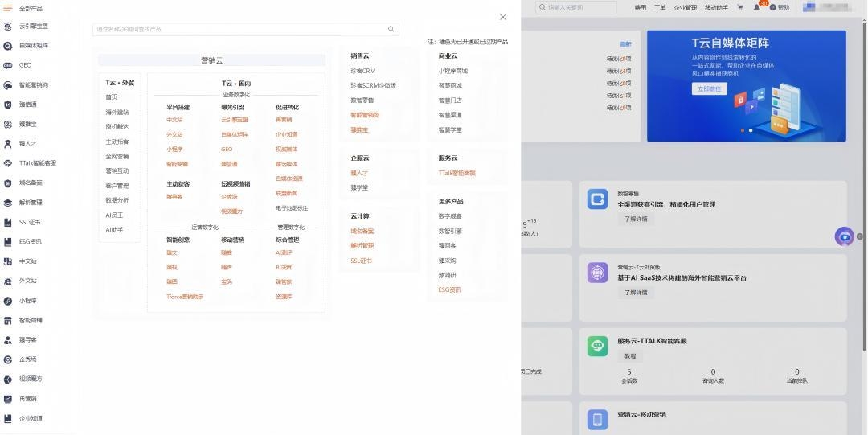Open 智慧门店 under 商业云
This screenshot has height=435, width=868.
click(x=450, y=101)
